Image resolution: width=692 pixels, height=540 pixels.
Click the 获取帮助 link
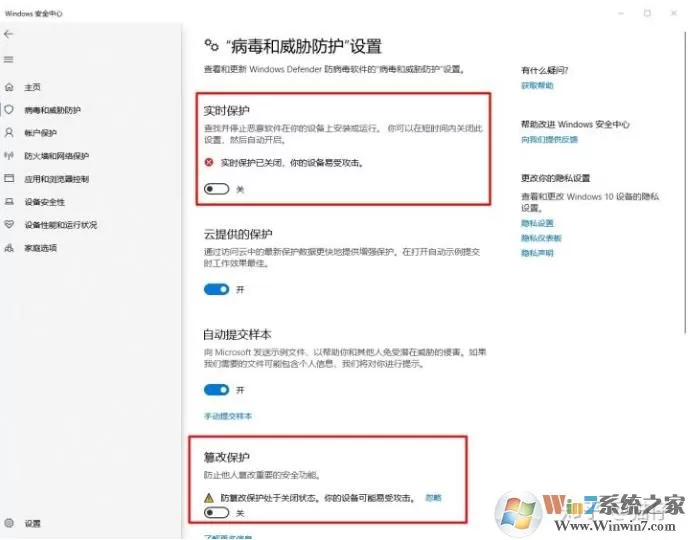pyautogui.click(x=537, y=85)
